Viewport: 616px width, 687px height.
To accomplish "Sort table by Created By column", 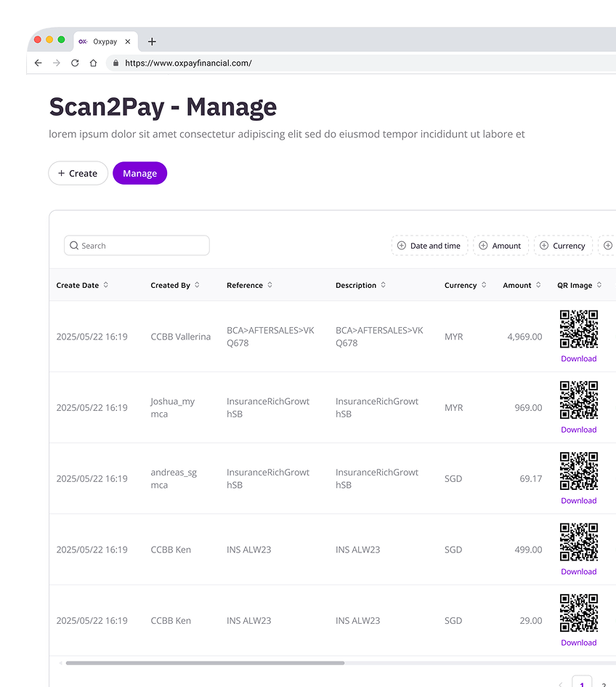I will tap(197, 285).
